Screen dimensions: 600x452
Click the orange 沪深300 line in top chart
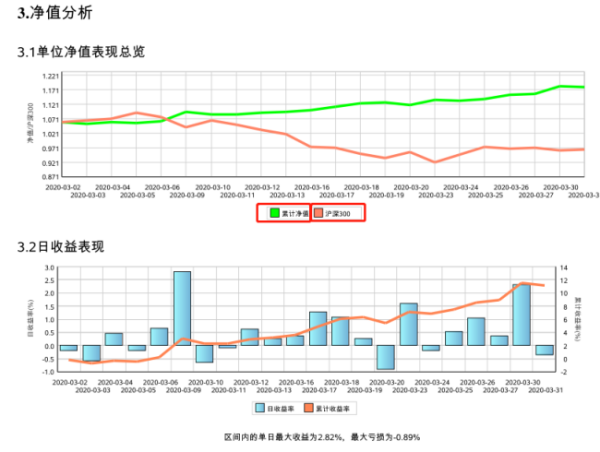coord(400,155)
